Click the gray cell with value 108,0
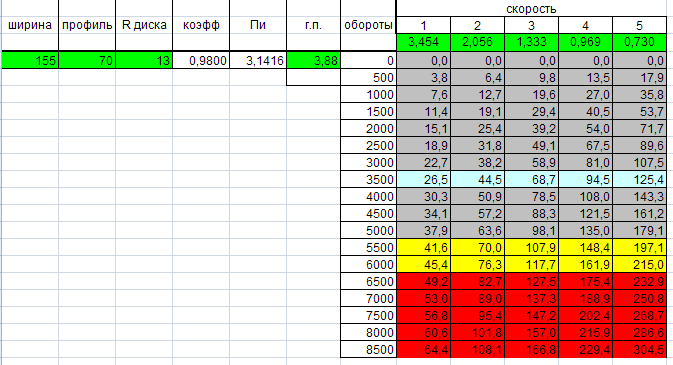Image resolution: width=673 pixels, height=365 pixels. (x=585, y=196)
